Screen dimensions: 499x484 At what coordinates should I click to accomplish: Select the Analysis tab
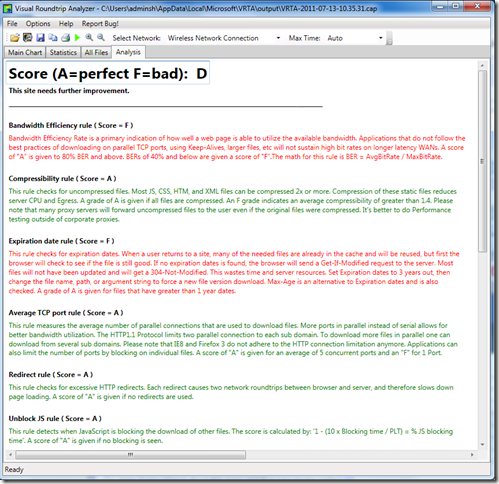[128, 52]
